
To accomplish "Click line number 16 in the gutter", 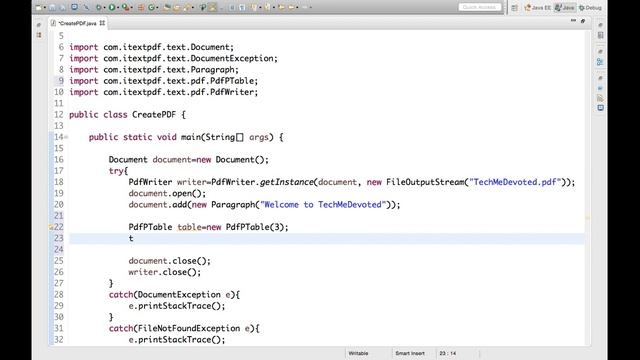I will [59, 160].
